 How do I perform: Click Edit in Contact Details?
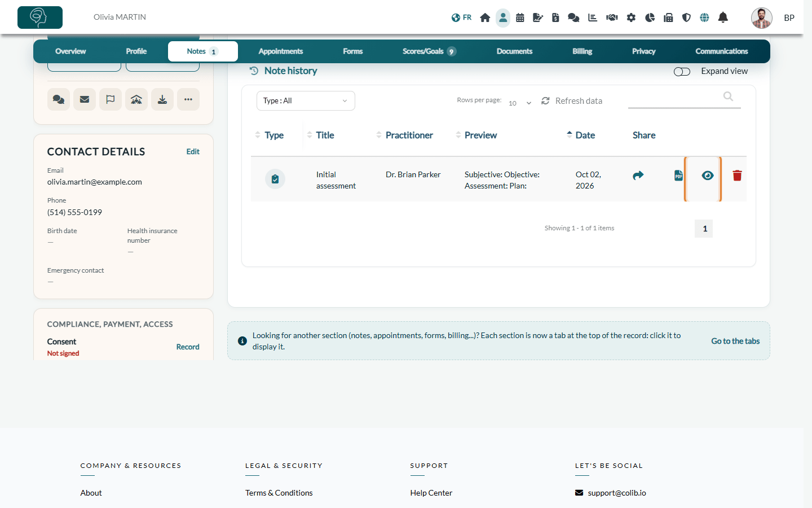[x=193, y=151]
